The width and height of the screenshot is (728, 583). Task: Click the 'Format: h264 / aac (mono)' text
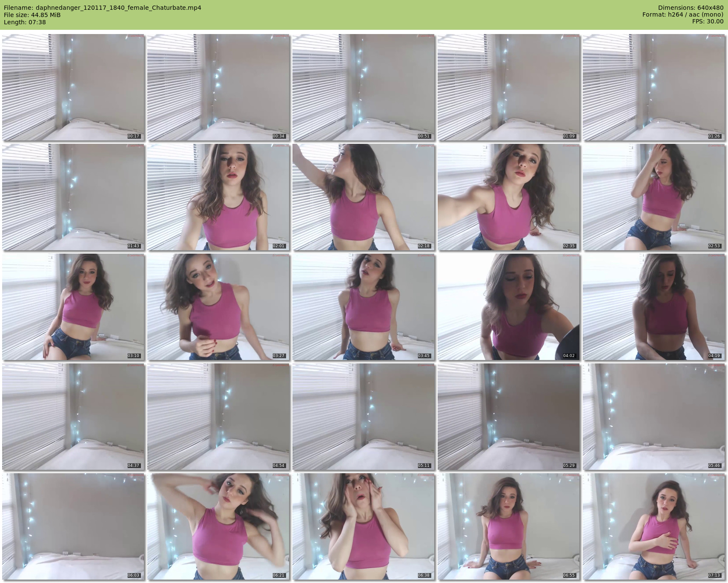[x=683, y=15]
